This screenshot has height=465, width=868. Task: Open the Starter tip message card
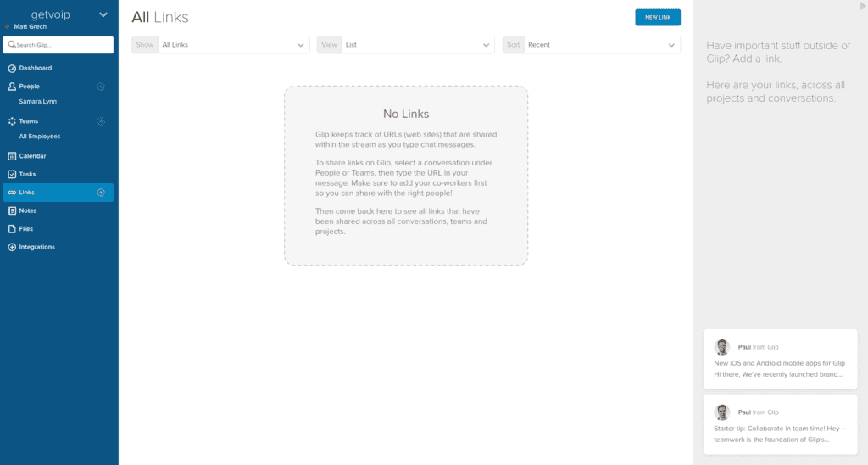coord(781,424)
